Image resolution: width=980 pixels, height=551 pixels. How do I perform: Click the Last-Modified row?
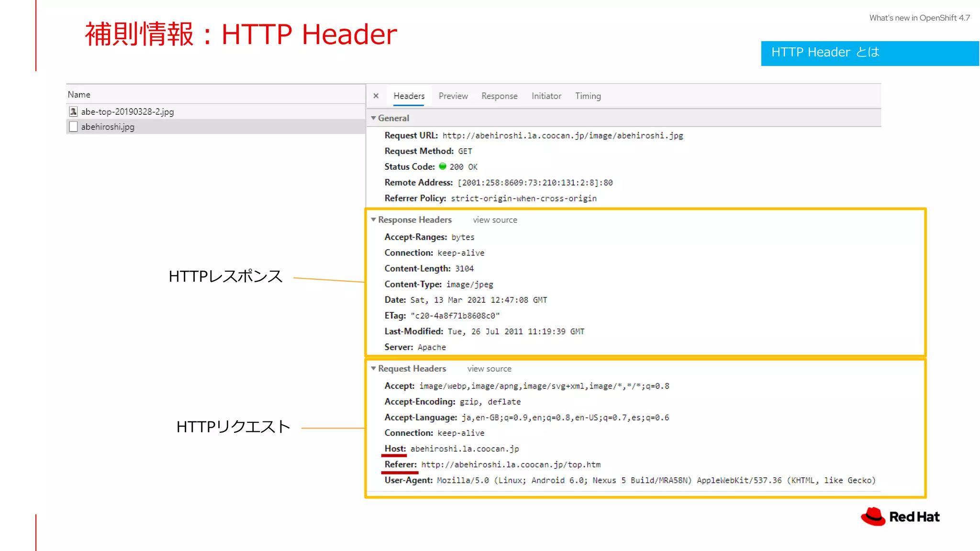click(484, 331)
